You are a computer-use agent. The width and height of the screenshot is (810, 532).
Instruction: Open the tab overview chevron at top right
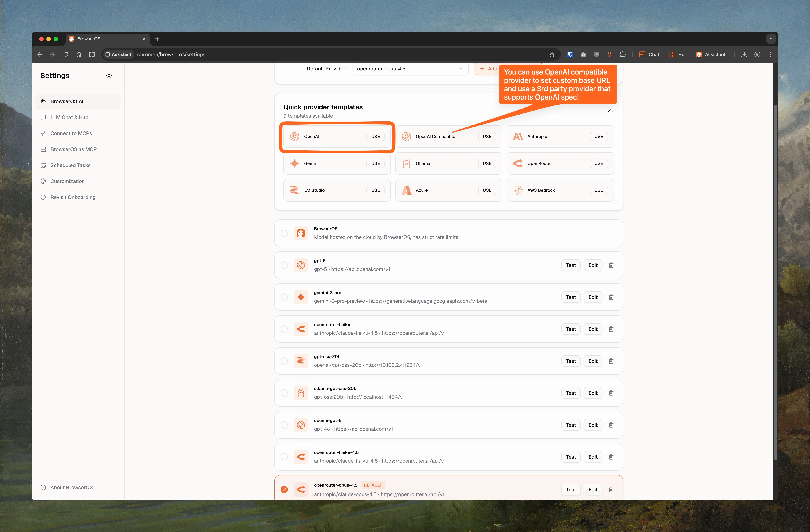pos(771,38)
